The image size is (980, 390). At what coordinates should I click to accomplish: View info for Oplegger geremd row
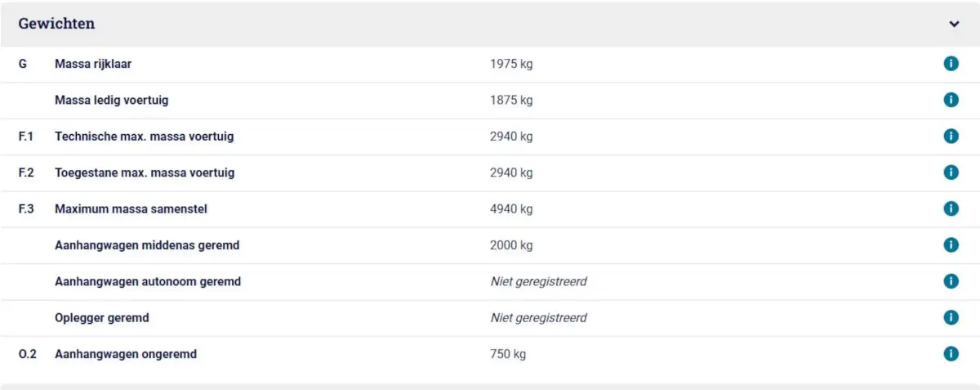point(951,317)
